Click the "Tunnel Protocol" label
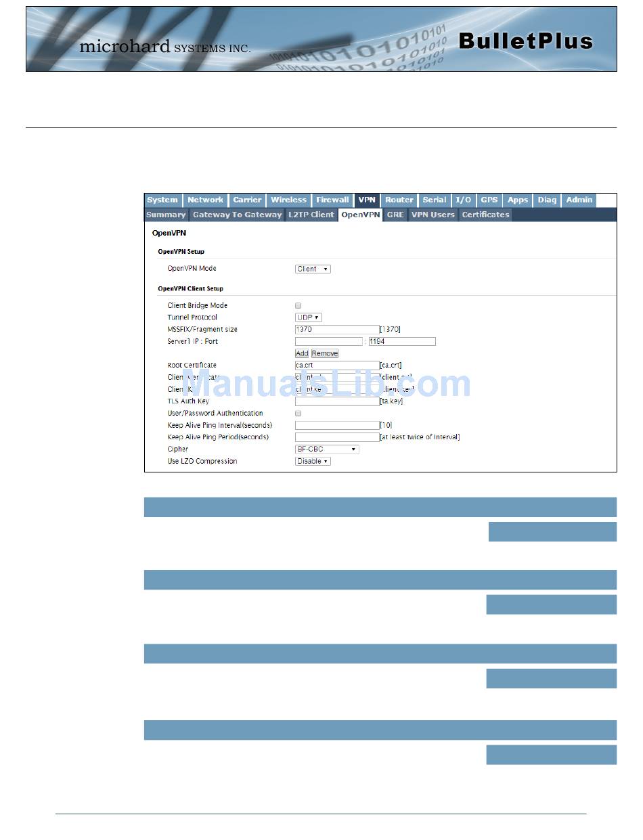 (192, 317)
